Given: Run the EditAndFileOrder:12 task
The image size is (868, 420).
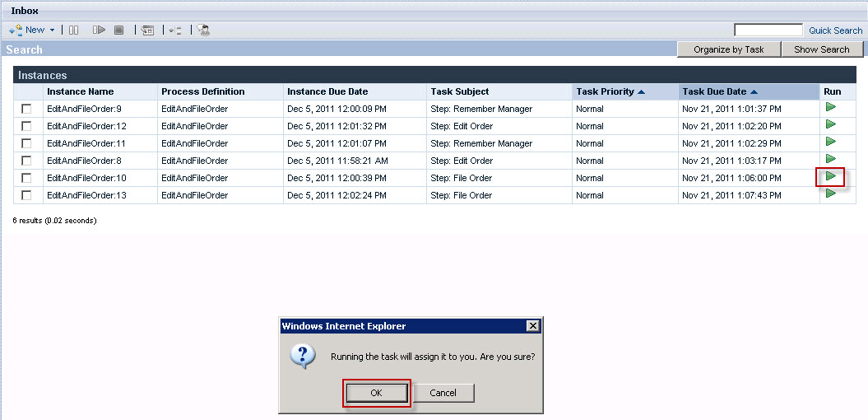Looking at the screenshot, I should pyautogui.click(x=830, y=124).
